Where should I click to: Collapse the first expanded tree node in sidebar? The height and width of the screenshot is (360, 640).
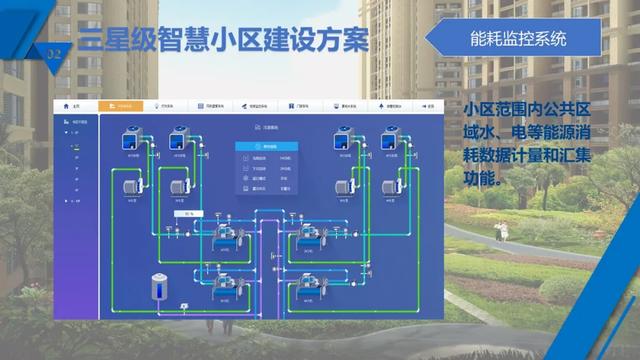click(x=66, y=133)
